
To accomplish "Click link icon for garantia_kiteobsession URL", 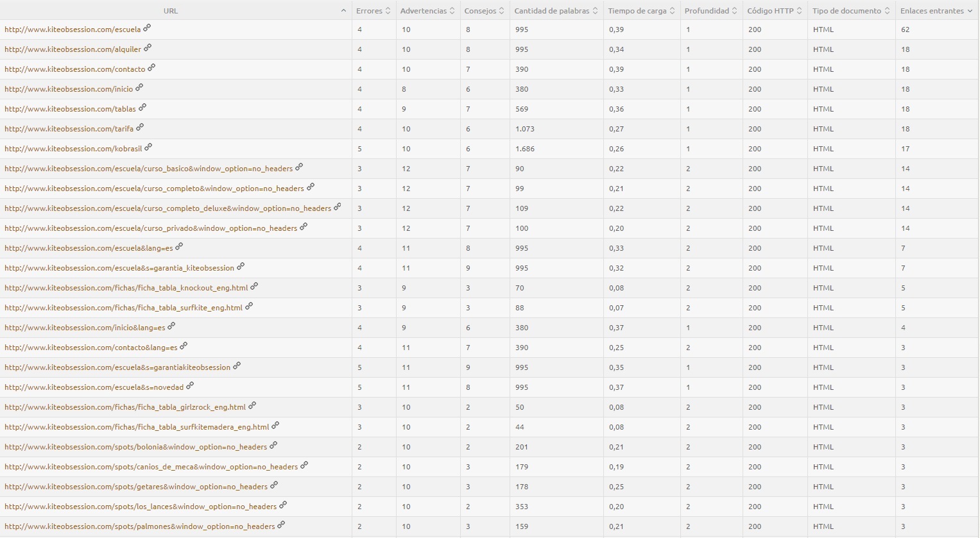I will click(241, 266).
